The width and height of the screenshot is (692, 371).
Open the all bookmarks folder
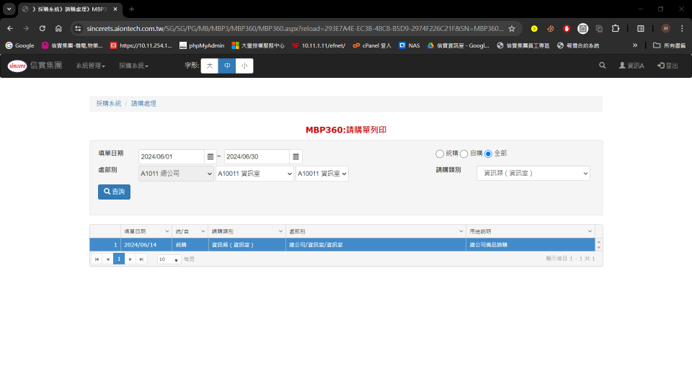[669, 45]
